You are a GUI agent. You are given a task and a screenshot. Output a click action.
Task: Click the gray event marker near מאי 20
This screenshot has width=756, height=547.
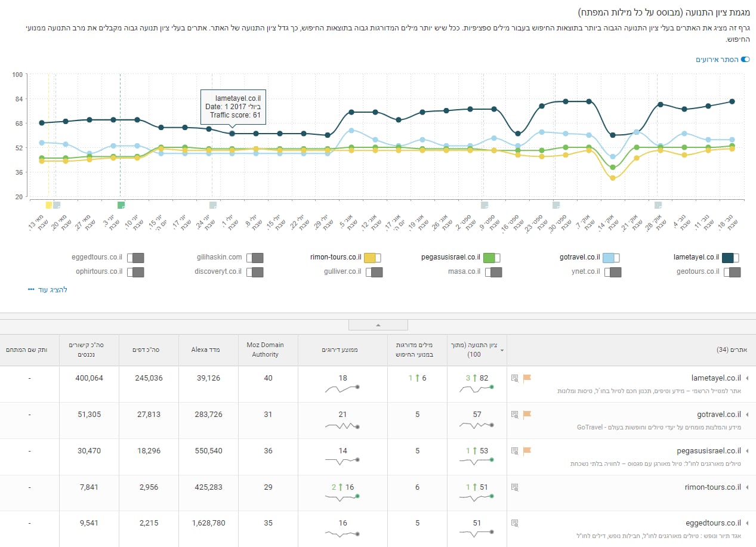click(57, 205)
